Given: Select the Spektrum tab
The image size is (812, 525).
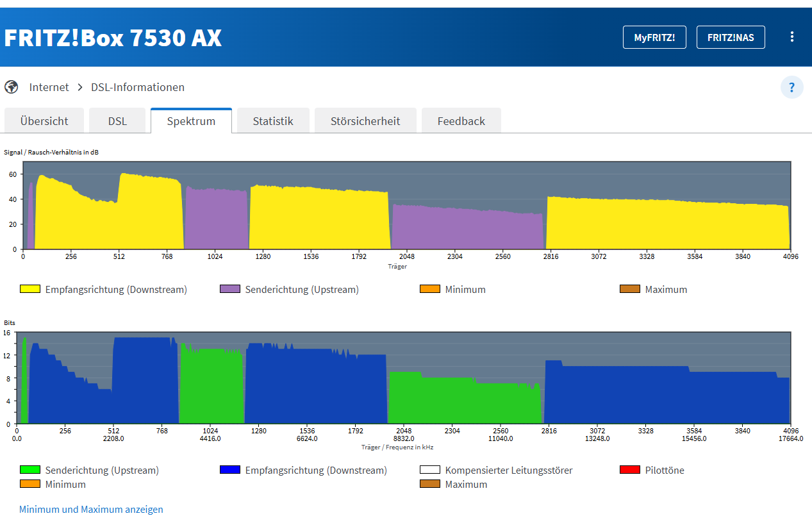Looking at the screenshot, I should (x=191, y=121).
